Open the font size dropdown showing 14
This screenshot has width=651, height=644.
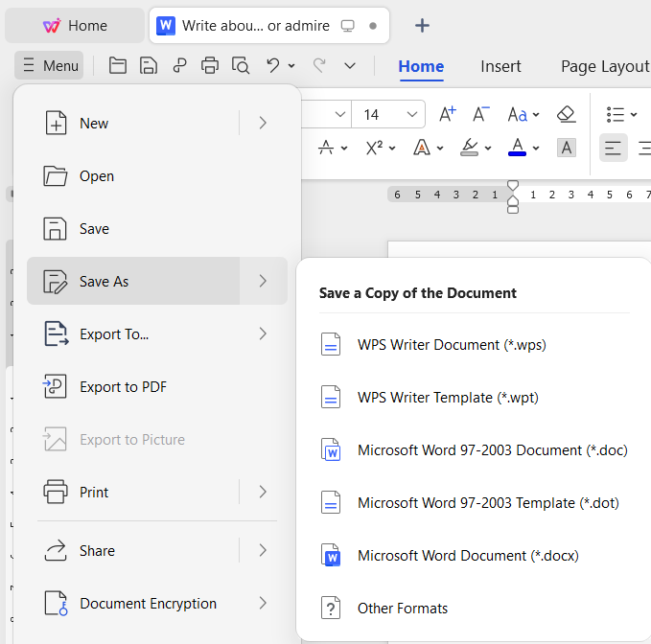413,114
